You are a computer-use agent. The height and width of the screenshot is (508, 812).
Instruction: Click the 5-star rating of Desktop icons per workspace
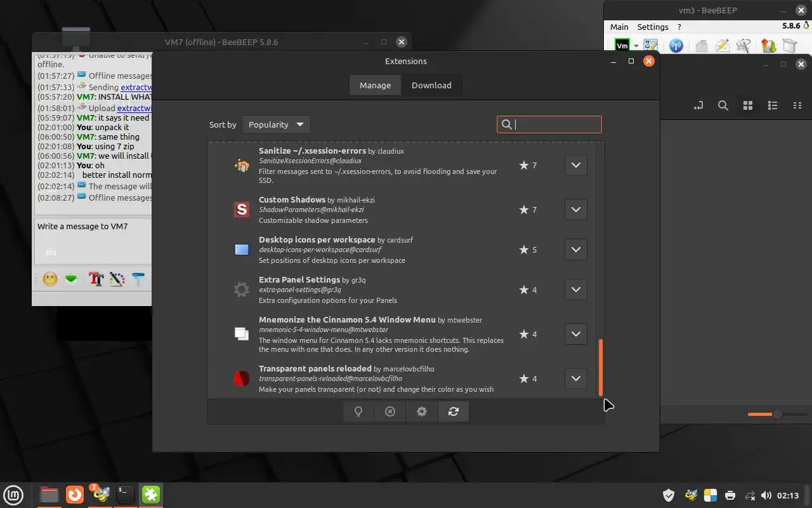tap(528, 250)
